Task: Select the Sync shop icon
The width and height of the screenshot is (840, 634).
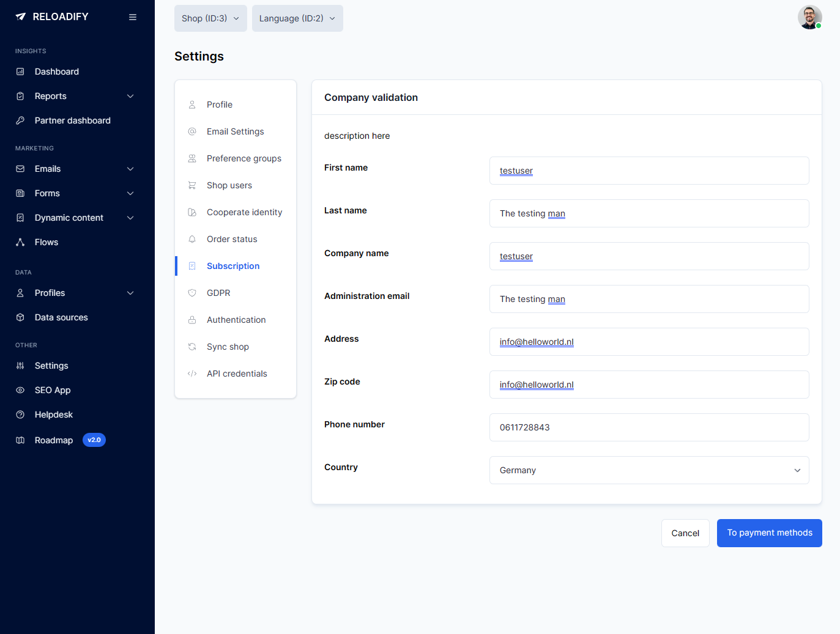Action: [x=192, y=347]
